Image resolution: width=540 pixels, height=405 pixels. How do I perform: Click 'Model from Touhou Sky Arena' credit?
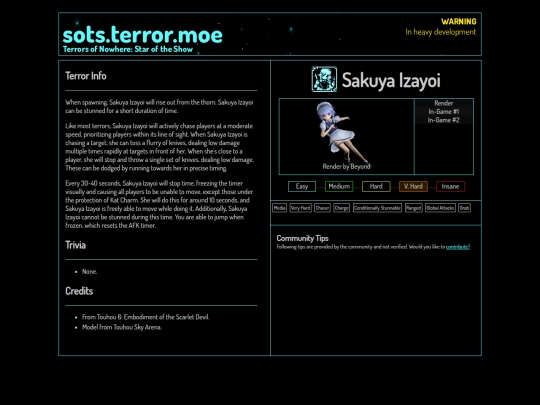(122, 327)
